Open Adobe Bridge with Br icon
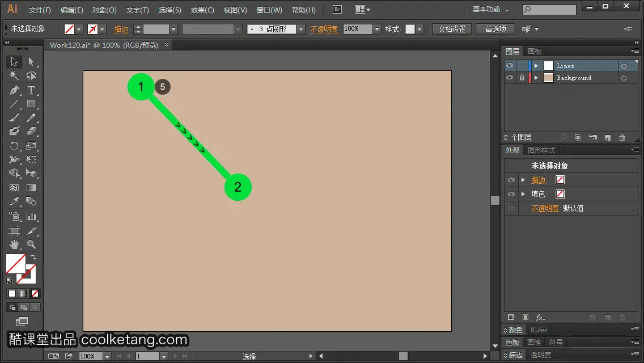The image size is (644, 363). (x=337, y=10)
